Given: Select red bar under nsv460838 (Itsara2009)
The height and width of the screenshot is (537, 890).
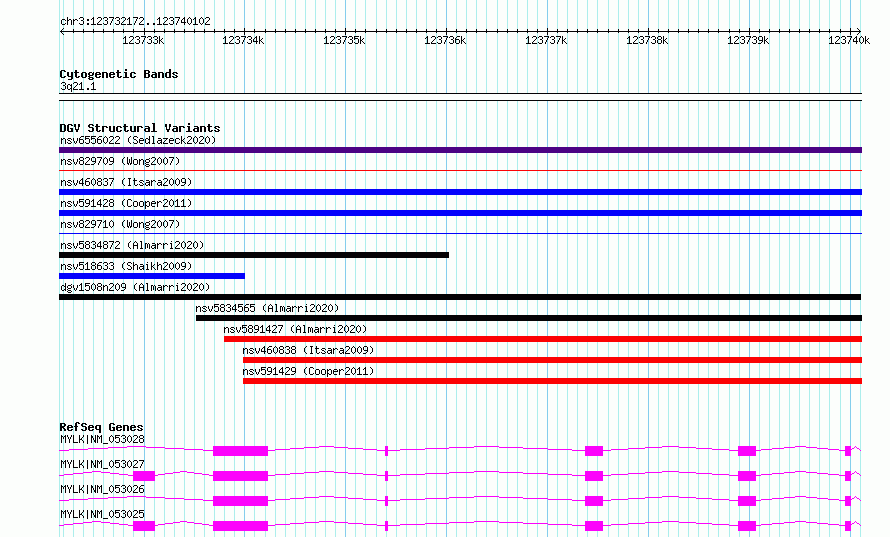Looking at the screenshot, I should tap(552, 360).
